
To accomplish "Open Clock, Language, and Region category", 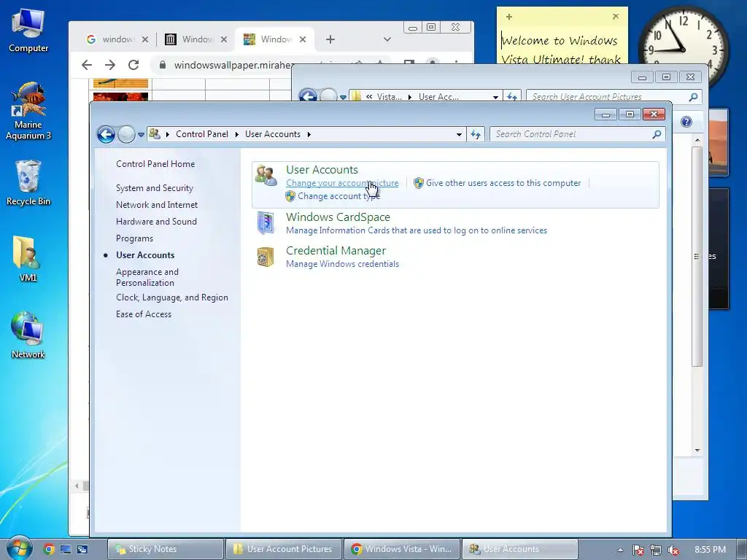I will coord(172,297).
